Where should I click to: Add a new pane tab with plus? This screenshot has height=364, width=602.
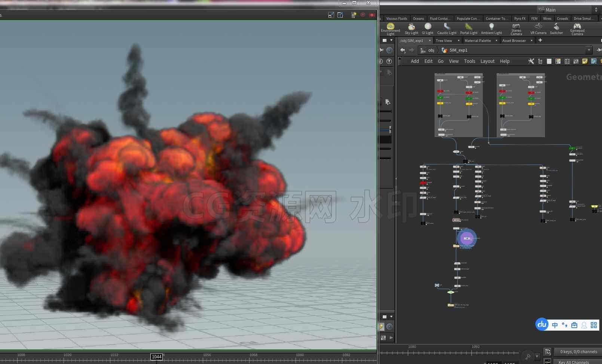(540, 40)
